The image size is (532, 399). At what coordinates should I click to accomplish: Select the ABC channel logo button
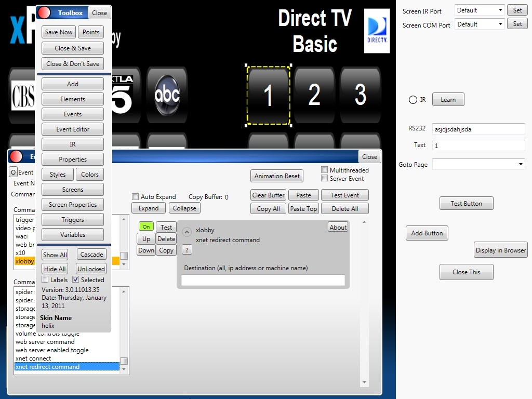(x=167, y=96)
